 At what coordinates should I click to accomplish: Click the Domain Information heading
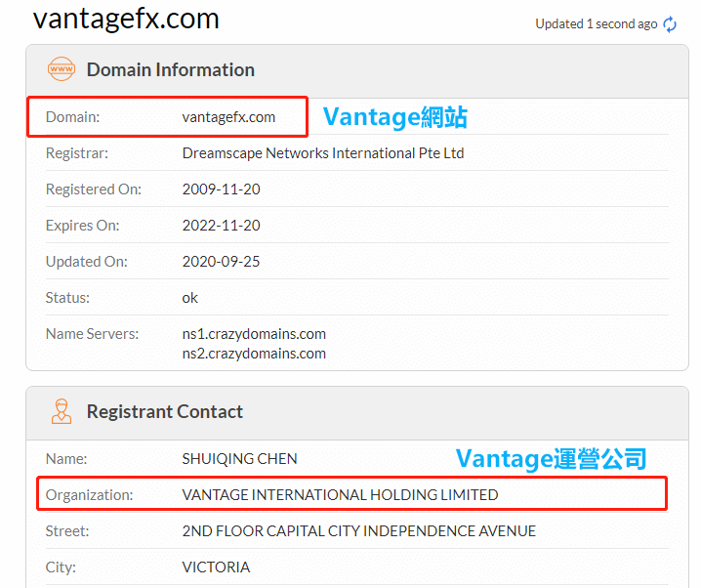(170, 69)
